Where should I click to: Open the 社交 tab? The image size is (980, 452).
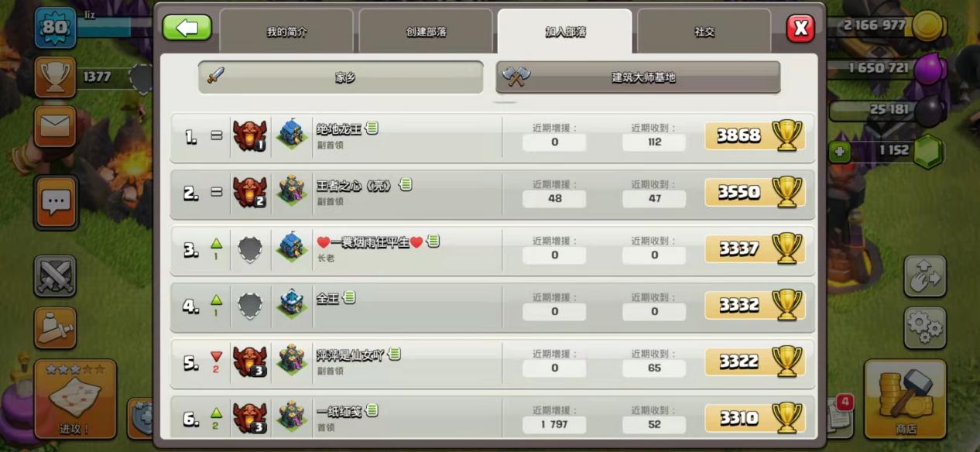pos(704,32)
